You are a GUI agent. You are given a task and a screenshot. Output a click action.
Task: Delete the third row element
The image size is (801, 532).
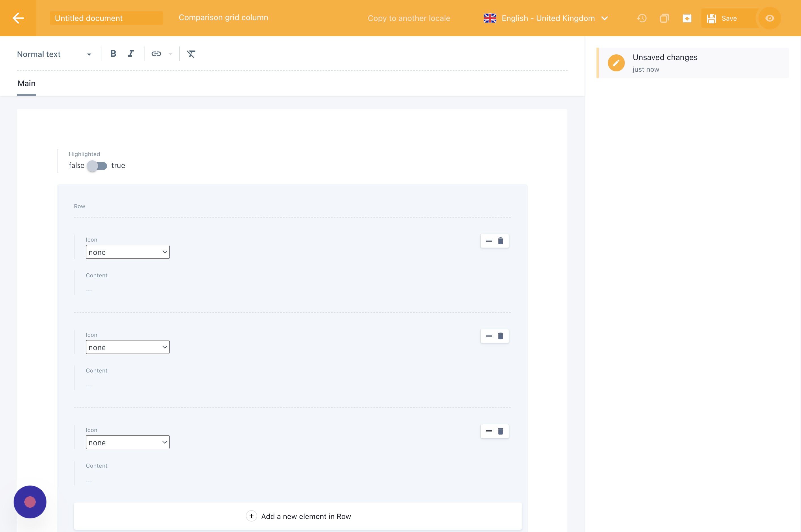click(x=500, y=431)
